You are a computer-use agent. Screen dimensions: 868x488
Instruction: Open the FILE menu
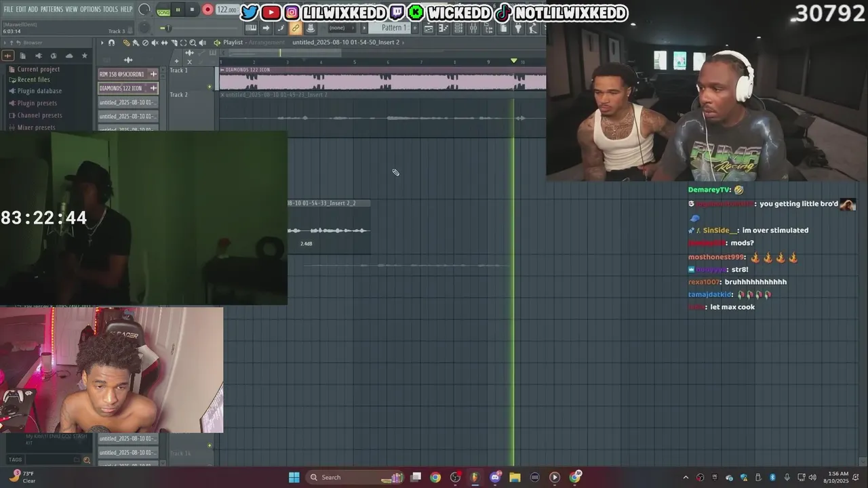[x=9, y=9]
